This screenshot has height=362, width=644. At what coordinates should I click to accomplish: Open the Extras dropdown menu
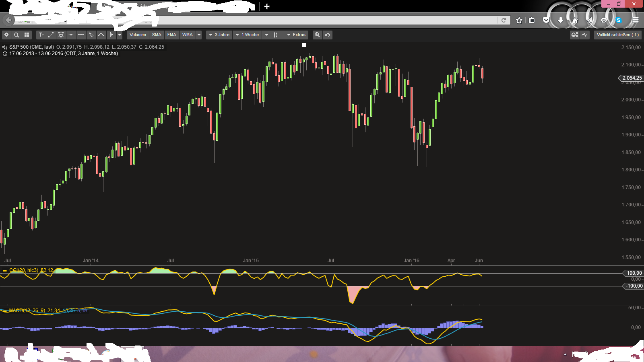click(296, 35)
